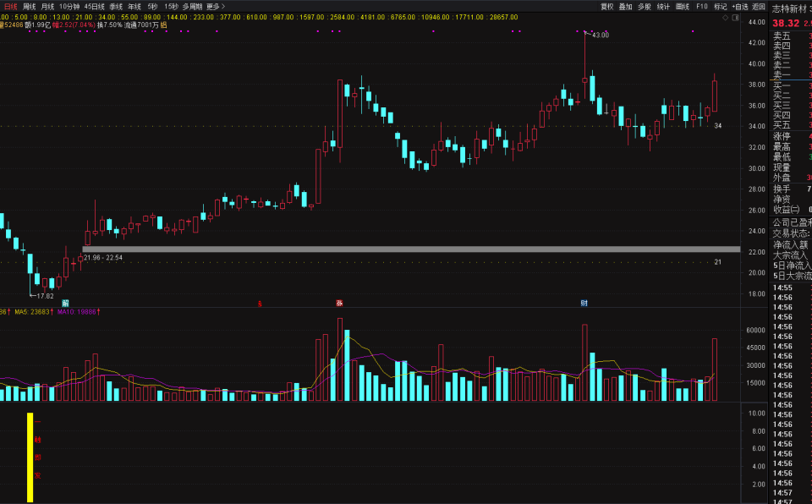This screenshot has width=812, height=504.
Task: Click the 叠加 overlay button
Action: coord(626,7)
